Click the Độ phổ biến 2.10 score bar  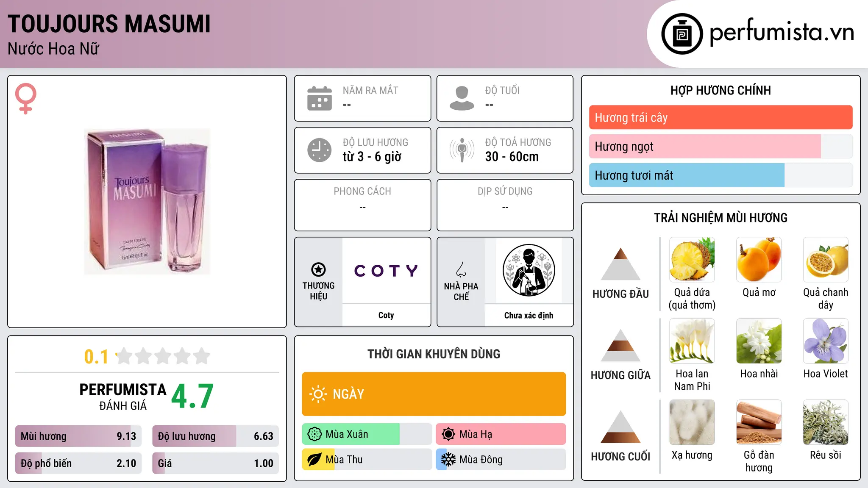(x=78, y=463)
